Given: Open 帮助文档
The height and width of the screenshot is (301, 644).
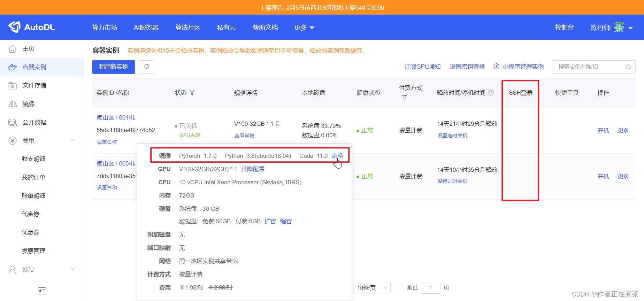Looking at the screenshot, I should pyautogui.click(x=265, y=28).
